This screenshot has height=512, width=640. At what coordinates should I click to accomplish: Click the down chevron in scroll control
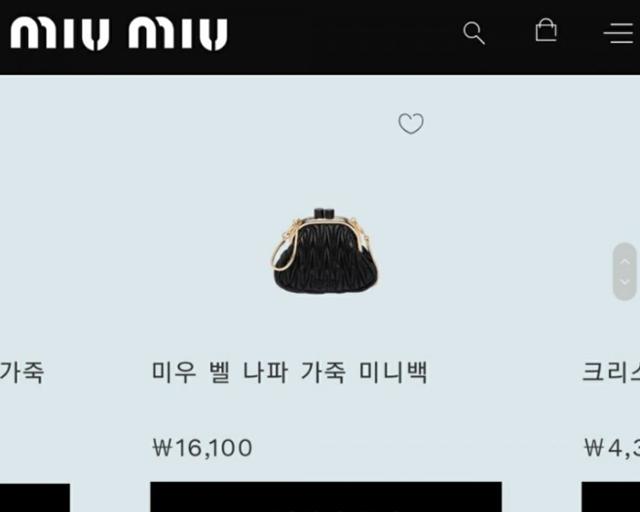tap(624, 282)
